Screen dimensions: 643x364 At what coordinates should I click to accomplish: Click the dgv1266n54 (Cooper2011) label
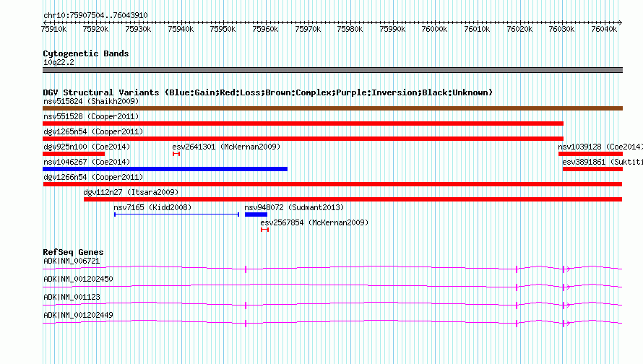[93, 177]
